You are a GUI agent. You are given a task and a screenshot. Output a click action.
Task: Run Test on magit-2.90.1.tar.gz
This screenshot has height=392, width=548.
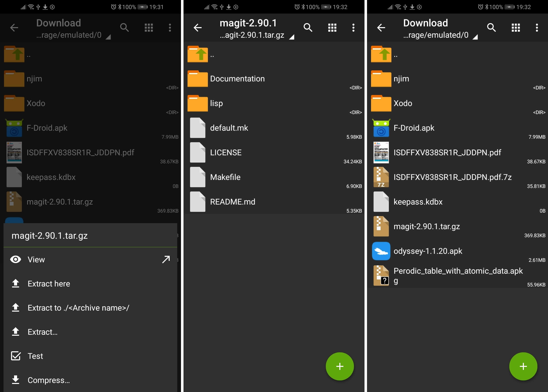35,356
